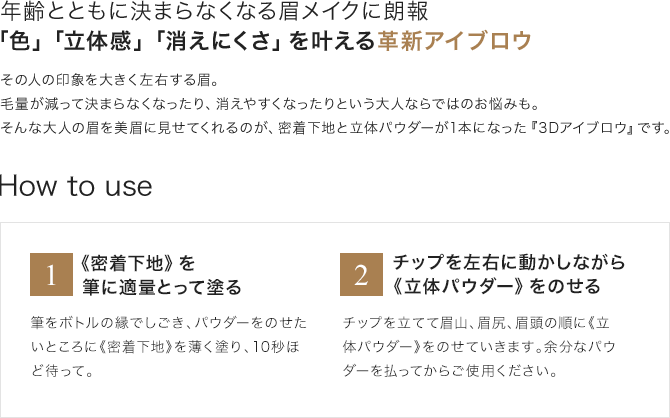Image resolution: width=670 pixels, height=418 pixels.
Task: Select the 《密着下地》を筆に適量とって塗る title
Action: [x=162, y=275]
